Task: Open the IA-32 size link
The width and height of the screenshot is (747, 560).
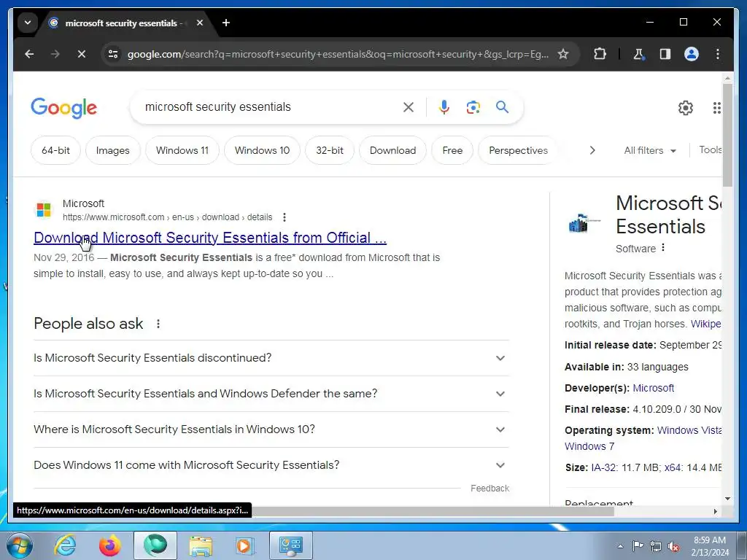Action: (603, 467)
